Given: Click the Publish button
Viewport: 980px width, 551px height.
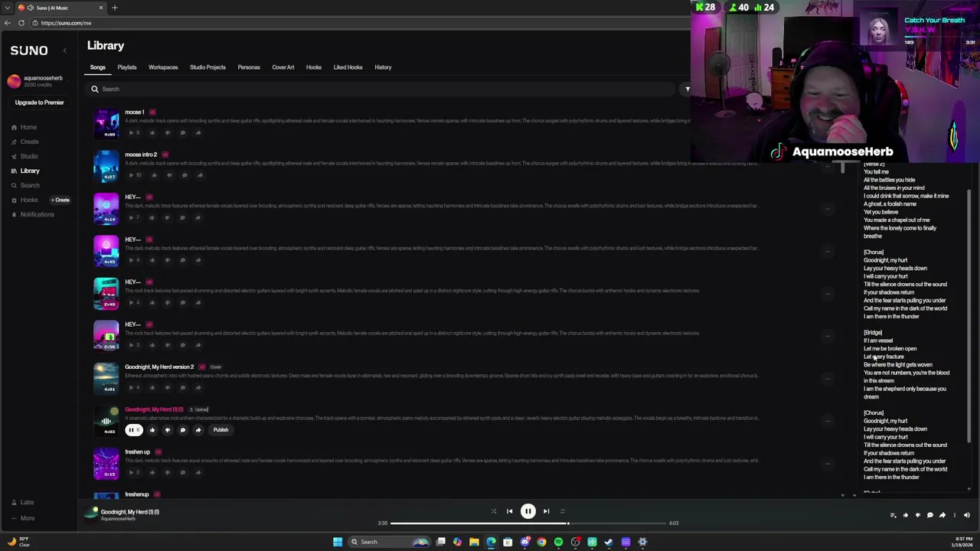Looking at the screenshot, I should pyautogui.click(x=220, y=430).
